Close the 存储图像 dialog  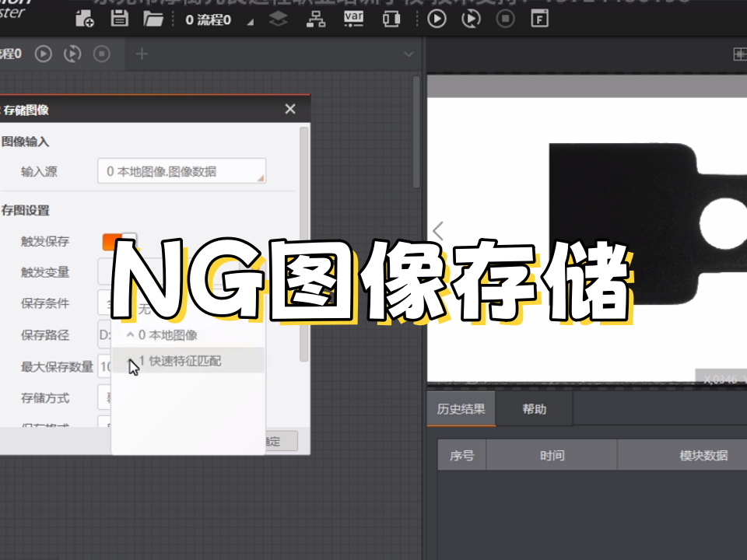point(290,109)
